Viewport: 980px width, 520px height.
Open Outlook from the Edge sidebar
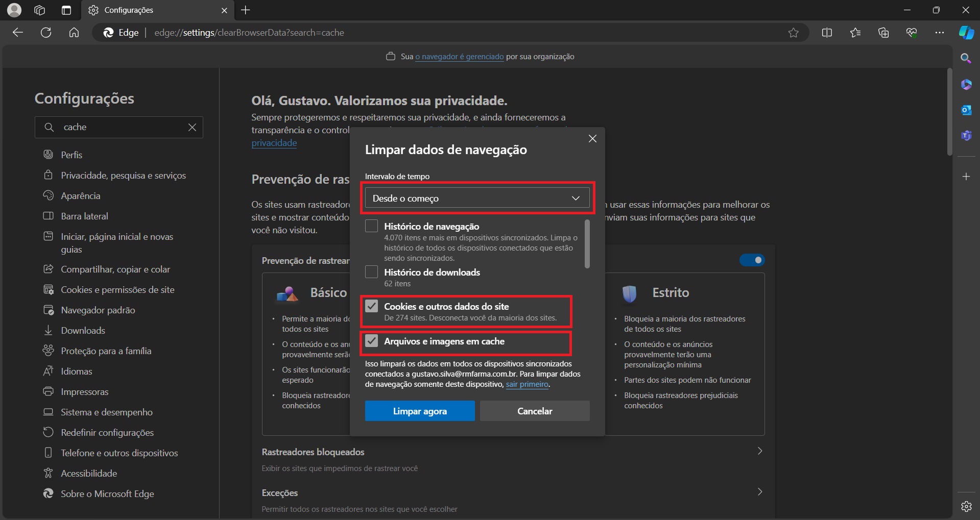pos(966,110)
